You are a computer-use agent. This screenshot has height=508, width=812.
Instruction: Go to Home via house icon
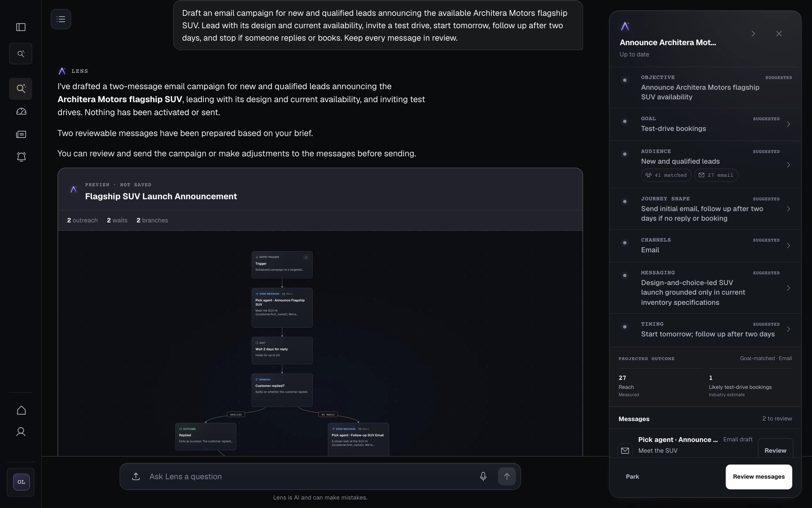pos(21,410)
